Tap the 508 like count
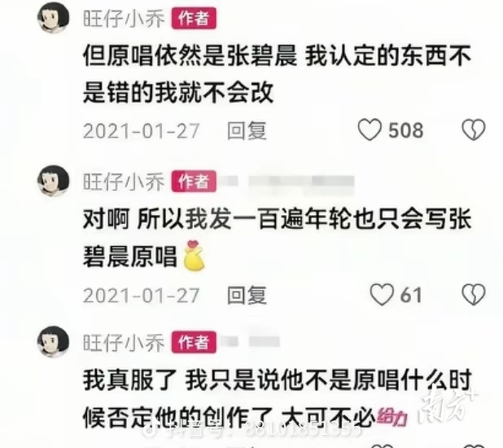The width and height of the screenshot is (503, 448). tap(406, 130)
